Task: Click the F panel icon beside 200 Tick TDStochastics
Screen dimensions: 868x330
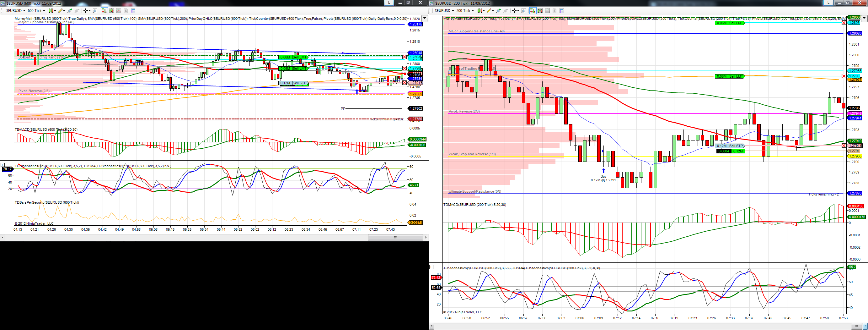Action: pyautogui.click(x=431, y=267)
